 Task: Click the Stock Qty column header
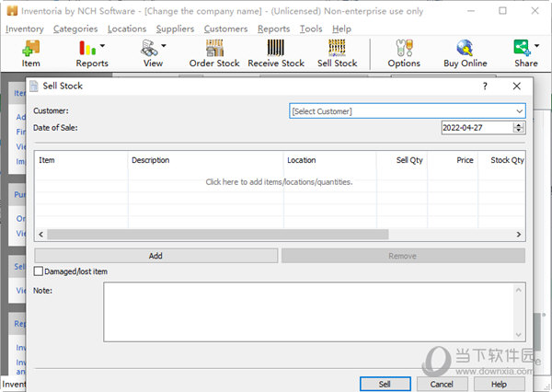[501, 160]
